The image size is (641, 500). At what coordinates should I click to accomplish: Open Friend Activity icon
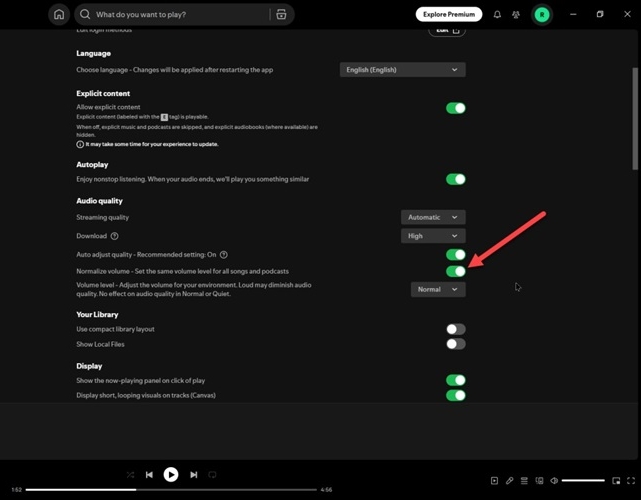click(516, 15)
